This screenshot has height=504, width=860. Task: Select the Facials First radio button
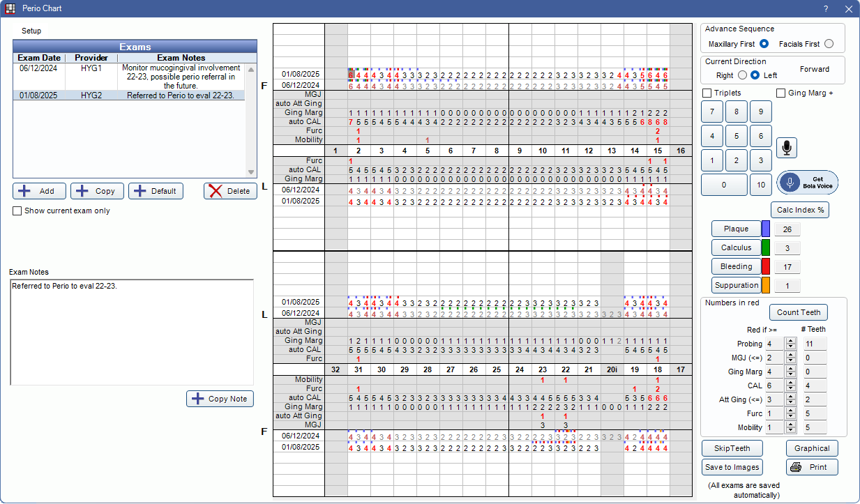pos(829,43)
